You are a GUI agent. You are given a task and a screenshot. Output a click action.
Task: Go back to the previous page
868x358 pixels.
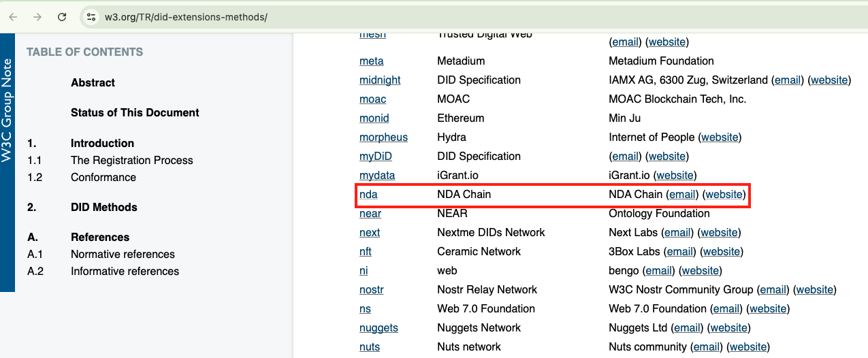pos(13,17)
